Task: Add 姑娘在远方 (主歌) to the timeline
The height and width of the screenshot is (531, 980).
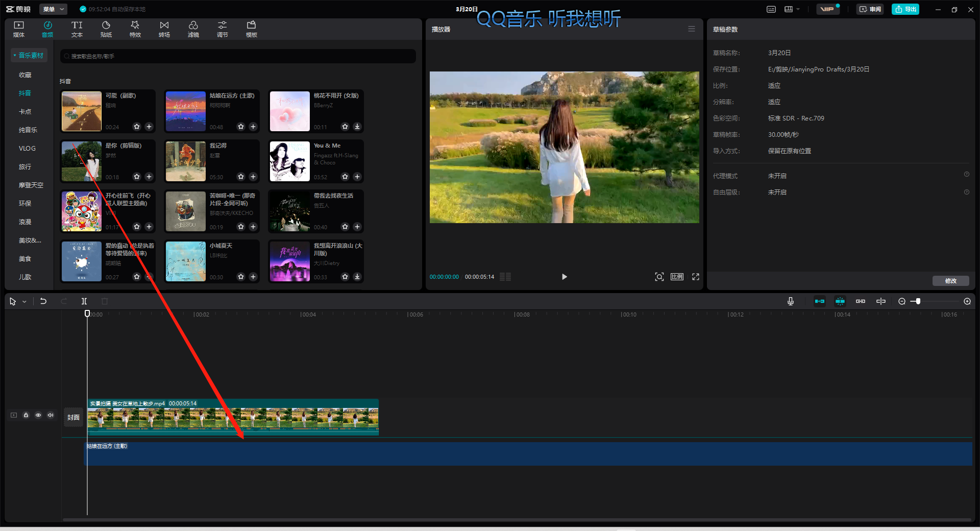Action: coord(253,127)
